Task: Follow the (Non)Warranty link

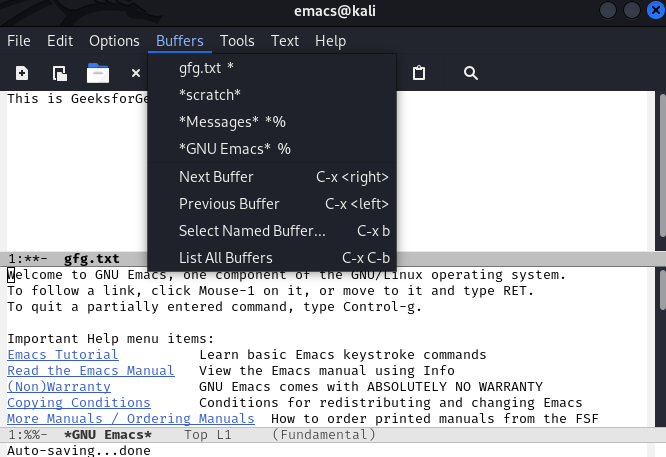Action: click(59, 386)
